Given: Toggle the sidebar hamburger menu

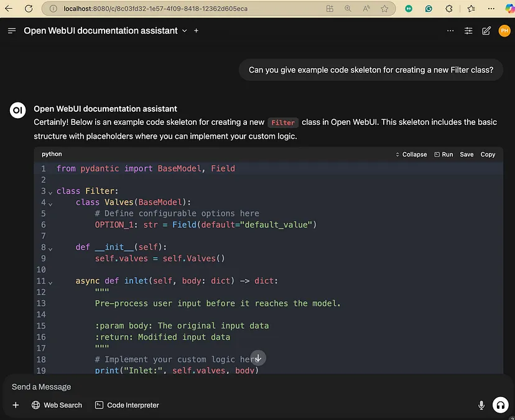Looking at the screenshot, I should [12, 31].
